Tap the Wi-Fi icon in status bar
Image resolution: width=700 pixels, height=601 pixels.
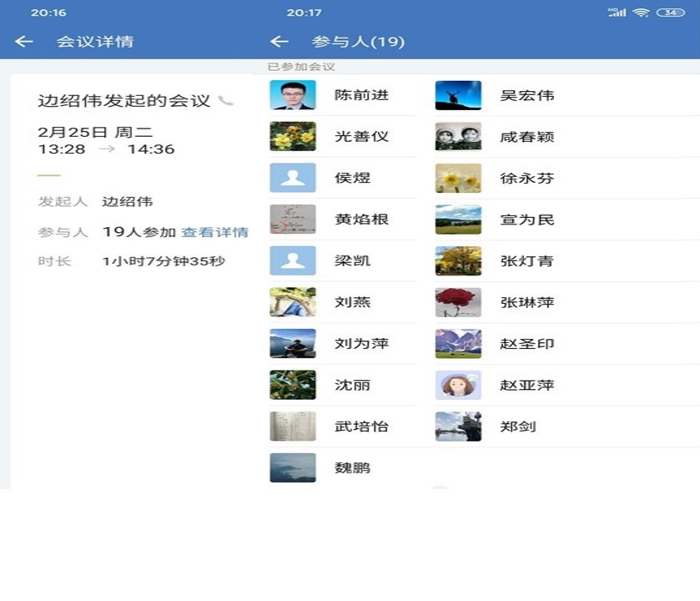[641, 13]
